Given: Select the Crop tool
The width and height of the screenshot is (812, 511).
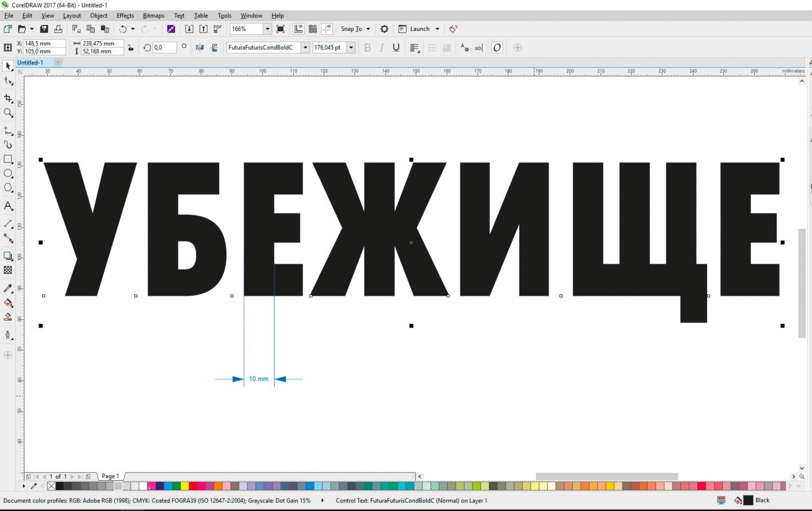Looking at the screenshot, I should pos(8,98).
